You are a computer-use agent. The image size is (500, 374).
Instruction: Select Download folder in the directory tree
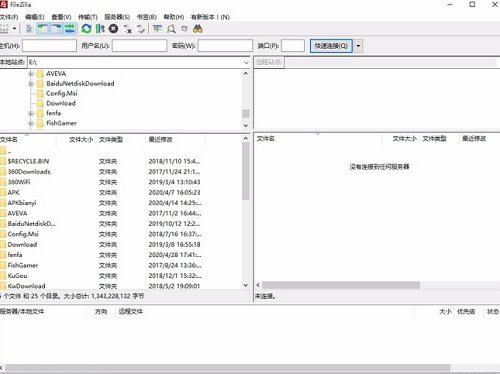click(x=61, y=103)
